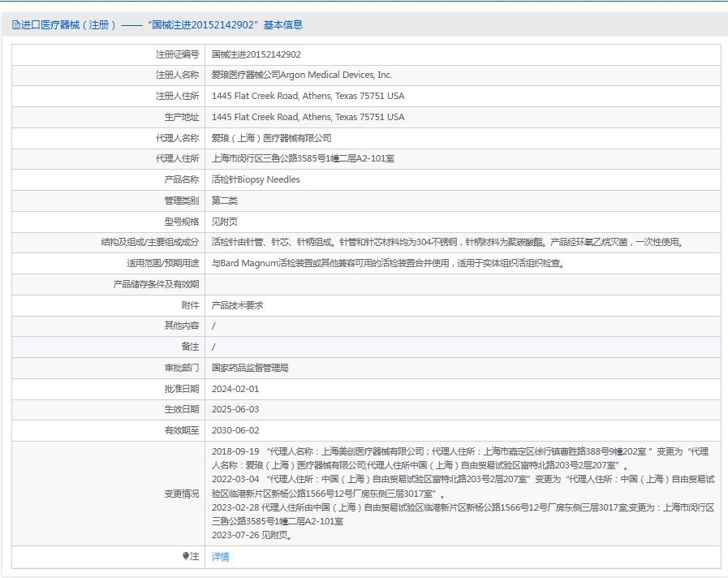This screenshot has height=578, width=728.
Task: Select the 注册证编号 table row
Action: pyautogui.click(x=365, y=54)
